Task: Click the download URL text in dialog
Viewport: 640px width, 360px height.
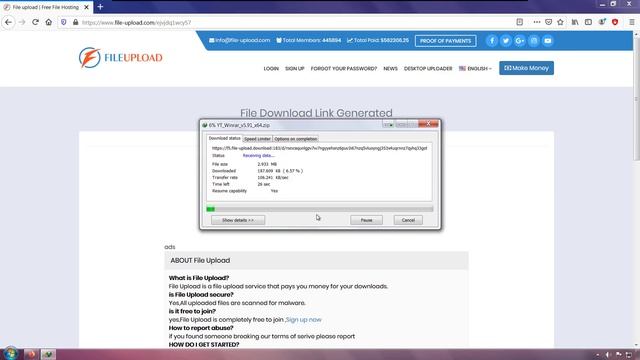Action: tap(319, 148)
